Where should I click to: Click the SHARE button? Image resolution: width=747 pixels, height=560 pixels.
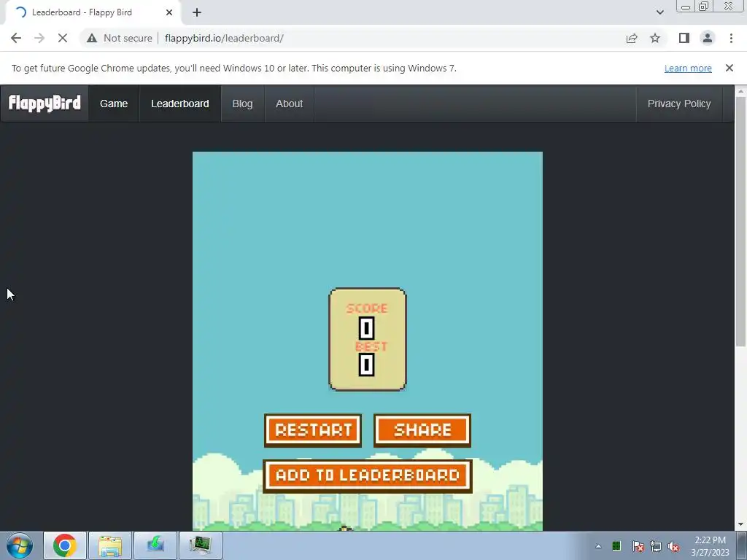pos(422,430)
